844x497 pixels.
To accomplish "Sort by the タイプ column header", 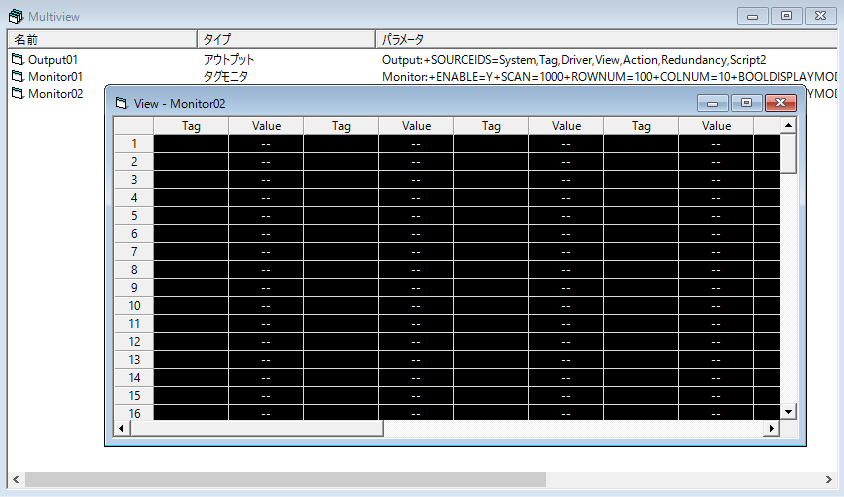I will [x=286, y=39].
